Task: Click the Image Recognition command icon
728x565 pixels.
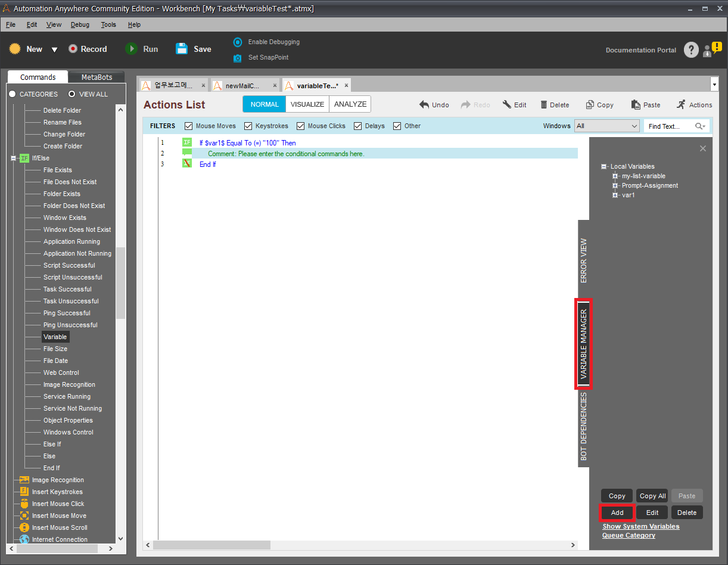Action: click(x=24, y=480)
